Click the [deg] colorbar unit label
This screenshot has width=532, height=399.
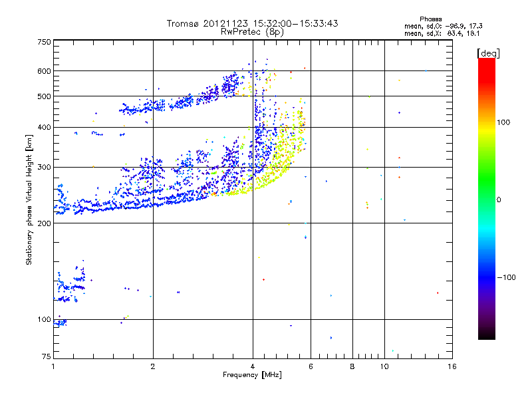coord(488,53)
